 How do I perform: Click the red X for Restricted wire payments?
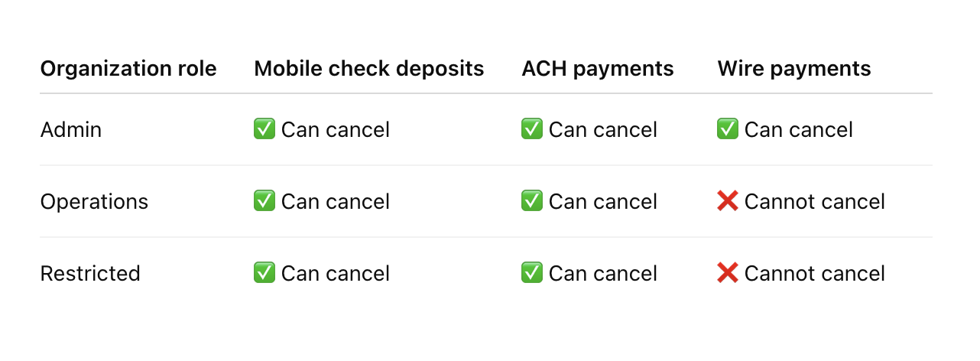click(x=728, y=274)
